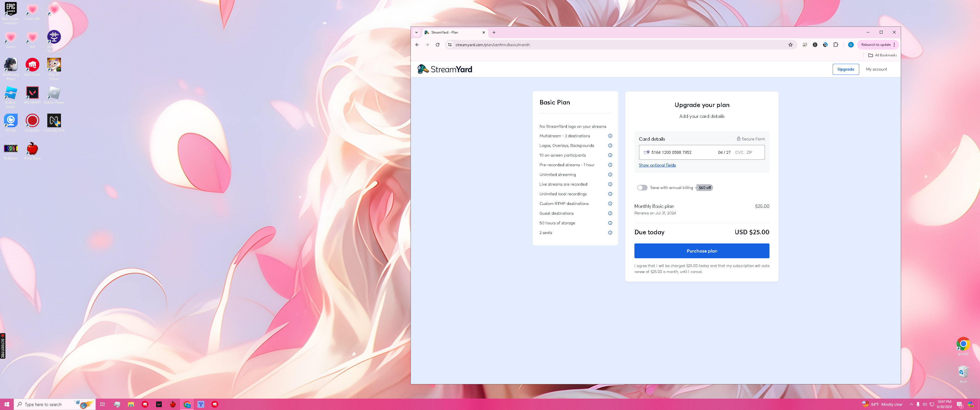Open the Windows Start menu
Screen dimensions: 980x410
(7, 404)
